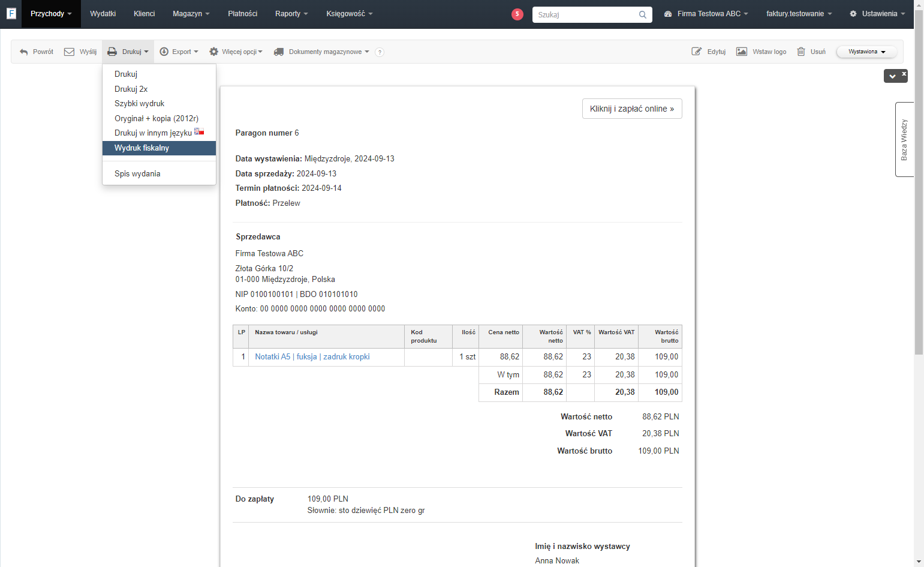Click the search magnifier icon
The width and height of the screenshot is (924, 567).
(x=643, y=14)
